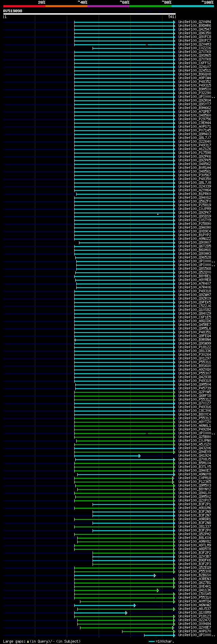Image resolution: width=217 pixels, height=644 pixels.
Task: Select hit label UniRef100_C0Z2I6
Action: coord(195,48)
